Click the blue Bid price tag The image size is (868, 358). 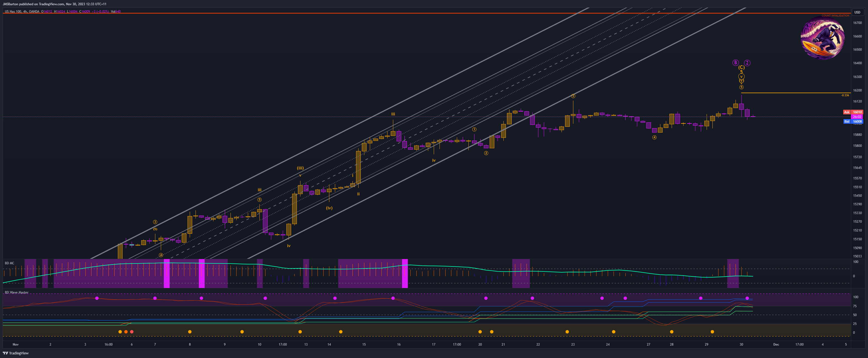853,121
